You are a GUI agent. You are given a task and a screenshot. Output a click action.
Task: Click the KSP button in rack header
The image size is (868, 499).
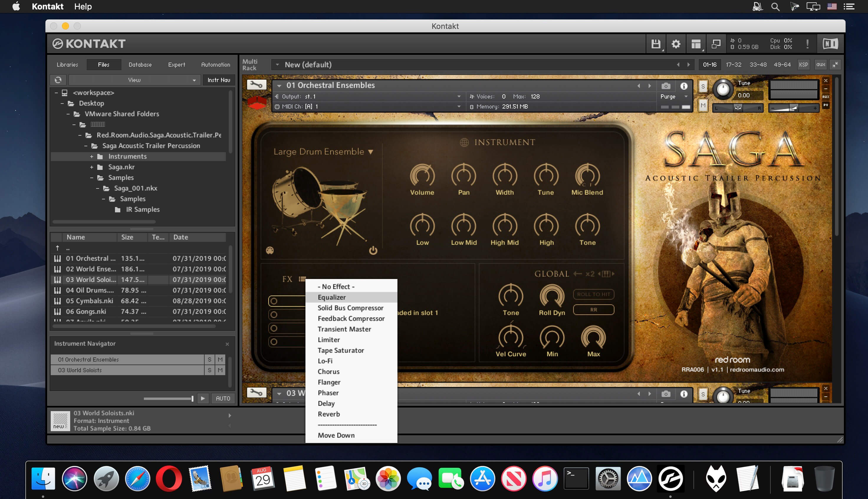804,64
